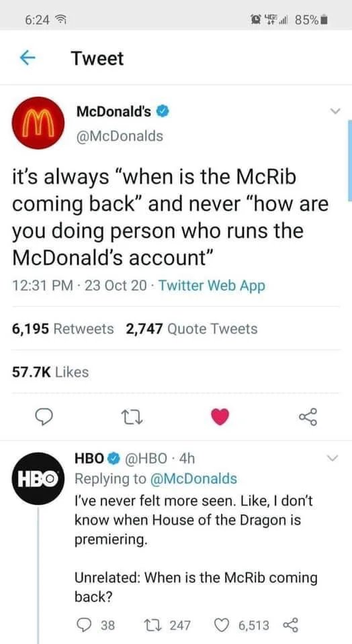Share the McDonald's tweet
352x644 pixels.
click(x=308, y=417)
